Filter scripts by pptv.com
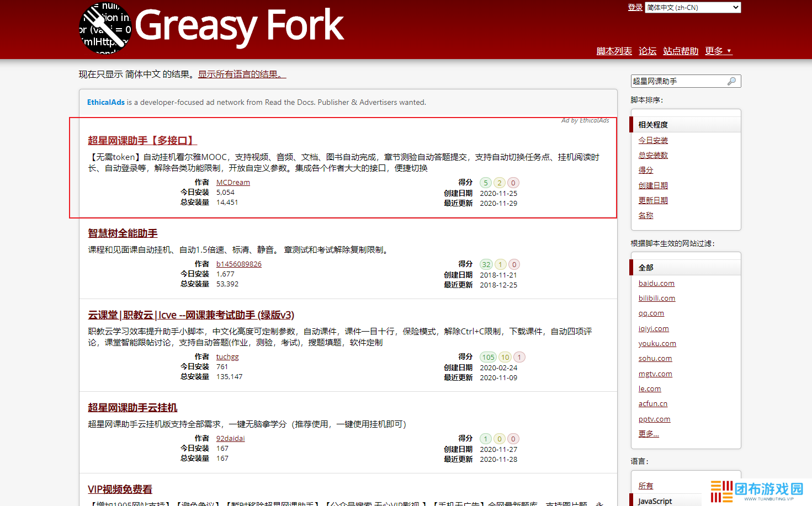This screenshot has width=812, height=506. pyautogui.click(x=655, y=419)
